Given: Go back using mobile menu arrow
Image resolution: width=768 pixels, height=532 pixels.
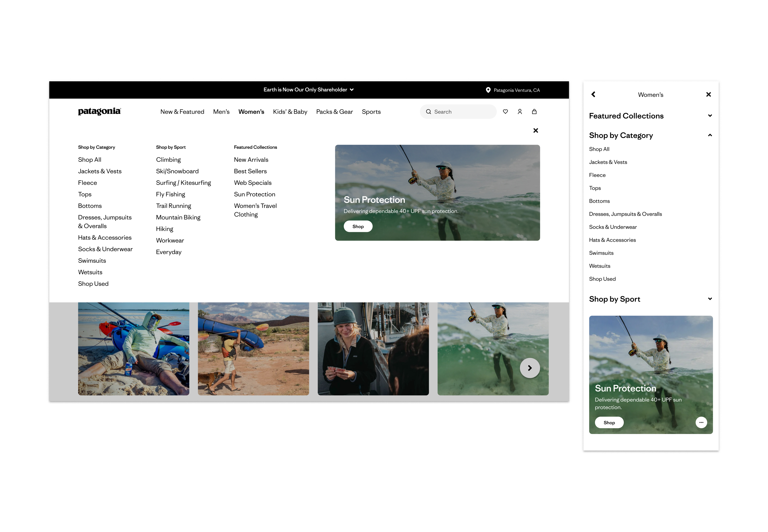Looking at the screenshot, I should point(593,94).
